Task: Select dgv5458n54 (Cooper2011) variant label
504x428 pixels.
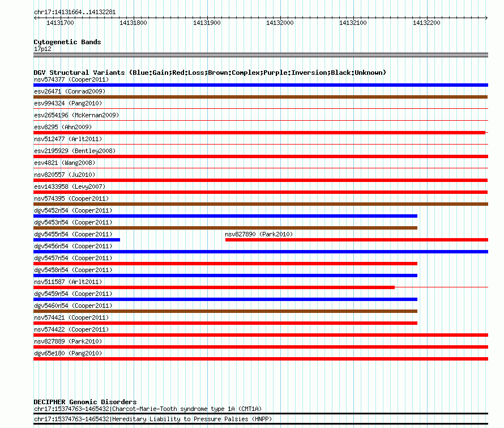Action: [x=73, y=270]
